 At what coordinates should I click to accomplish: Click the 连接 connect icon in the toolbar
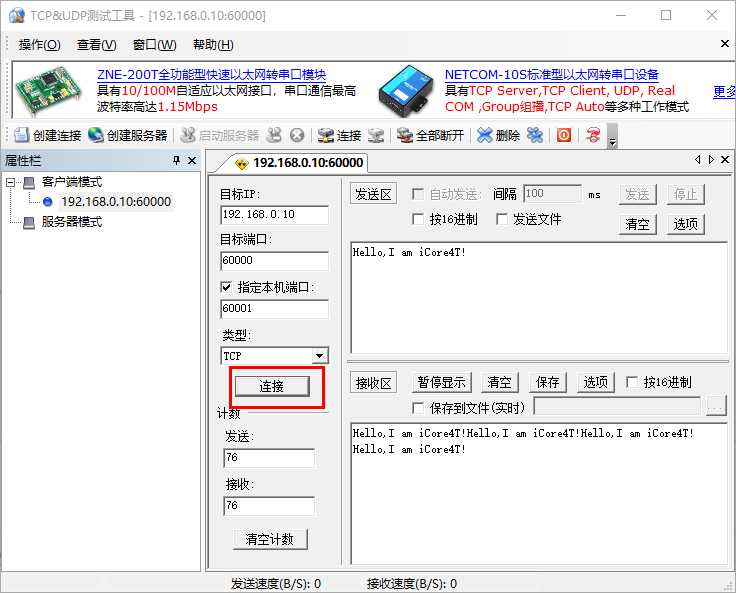coord(326,135)
